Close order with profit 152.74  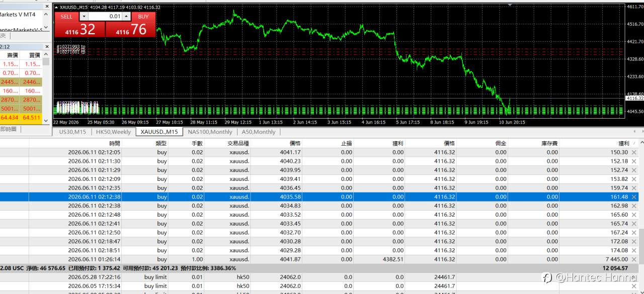pos(634,170)
